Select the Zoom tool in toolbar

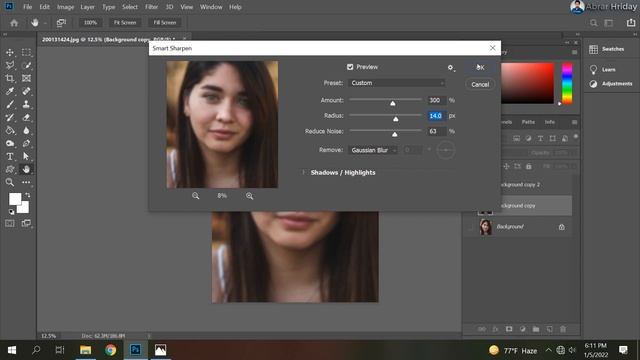(x=10, y=182)
